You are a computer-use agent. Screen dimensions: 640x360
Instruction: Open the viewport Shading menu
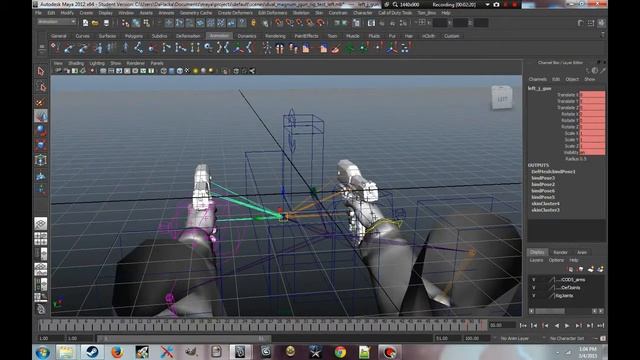pos(76,63)
